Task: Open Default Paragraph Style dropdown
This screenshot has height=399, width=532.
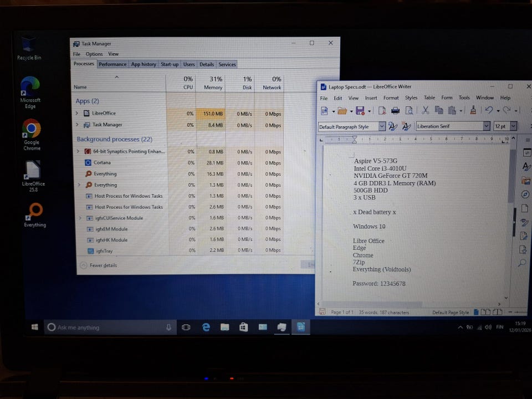Action: (x=382, y=126)
